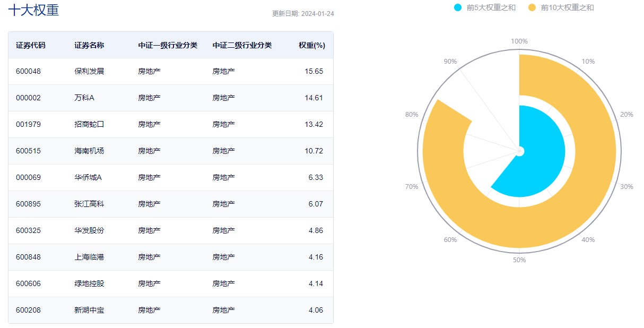
Task: Click the 中证二级行业分类 column header
Action: click(242, 45)
